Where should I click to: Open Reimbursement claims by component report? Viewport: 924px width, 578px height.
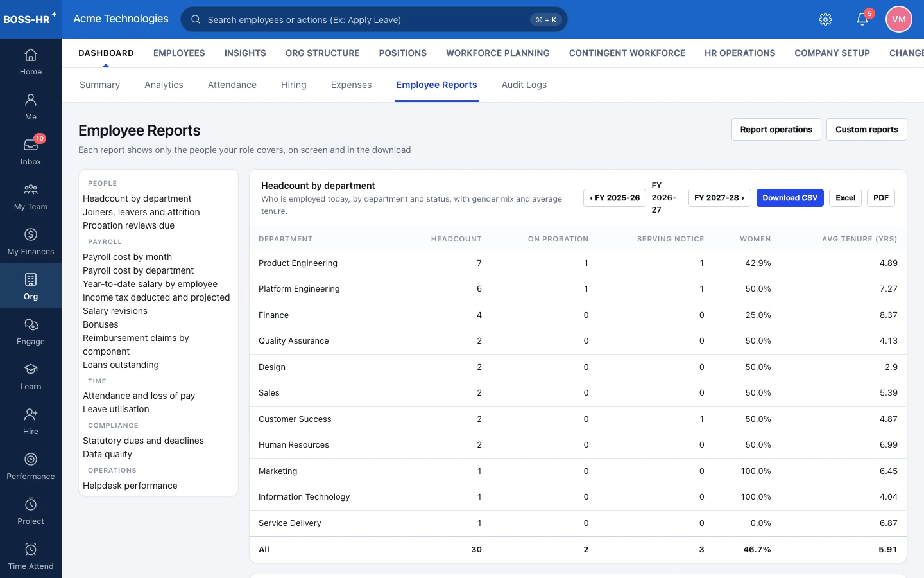tap(135, 345)
